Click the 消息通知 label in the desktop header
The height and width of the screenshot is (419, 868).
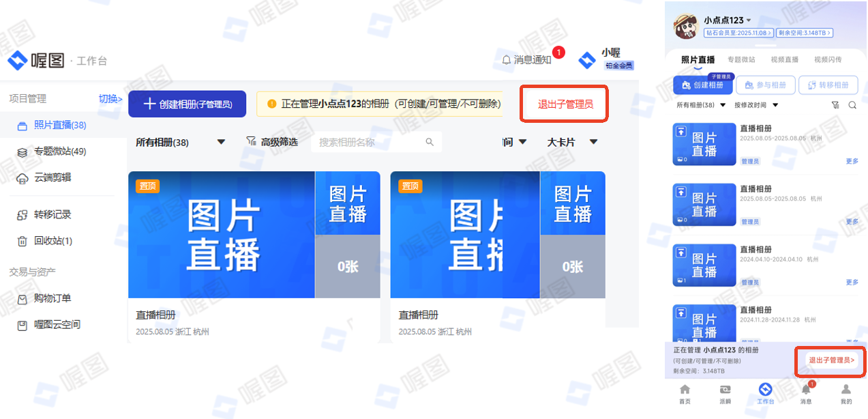coord(533,60)
